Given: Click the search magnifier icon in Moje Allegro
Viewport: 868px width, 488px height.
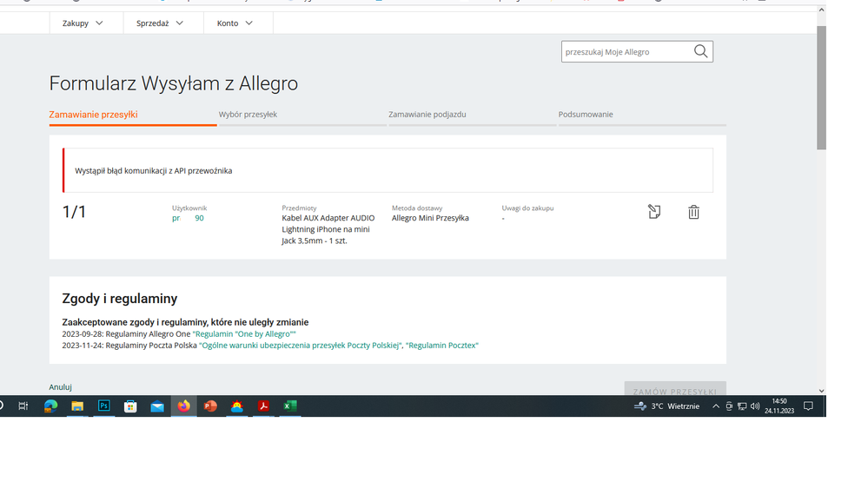Looking at the screenshot, I should (x=700, y=51).
